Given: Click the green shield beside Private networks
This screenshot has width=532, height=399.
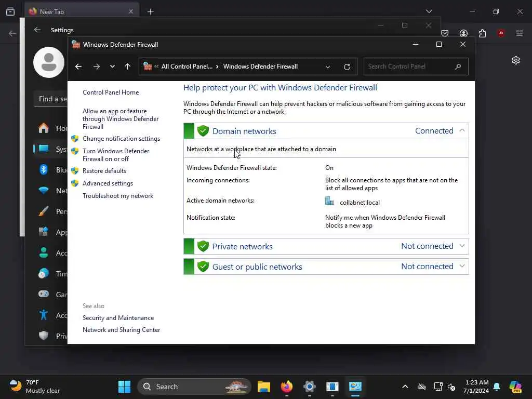Looking at the screenshot, I should click(203, 246).
